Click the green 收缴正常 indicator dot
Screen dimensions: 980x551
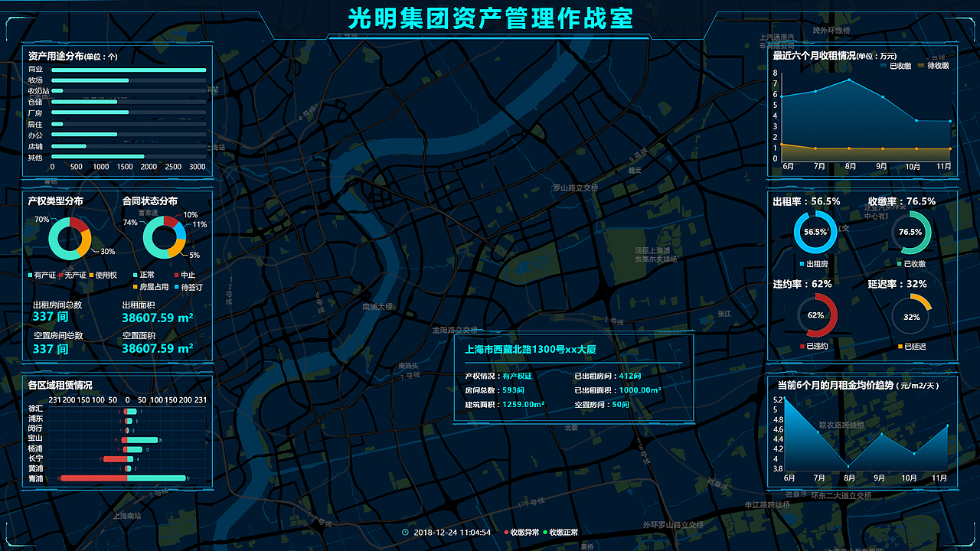tap(544, 532)
